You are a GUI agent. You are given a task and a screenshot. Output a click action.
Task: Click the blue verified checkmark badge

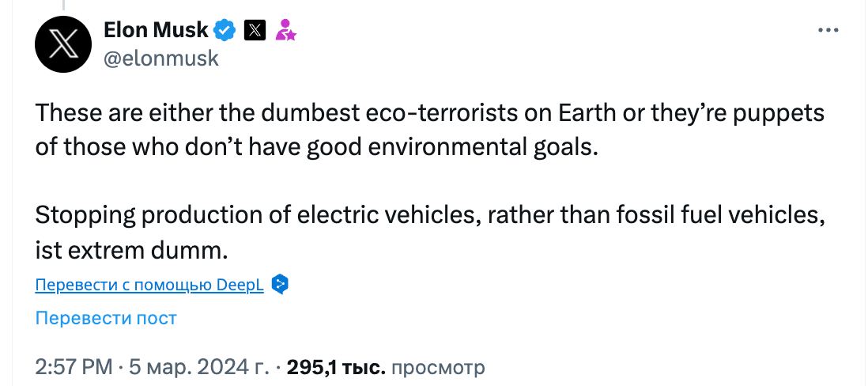[x=225, y=31]
